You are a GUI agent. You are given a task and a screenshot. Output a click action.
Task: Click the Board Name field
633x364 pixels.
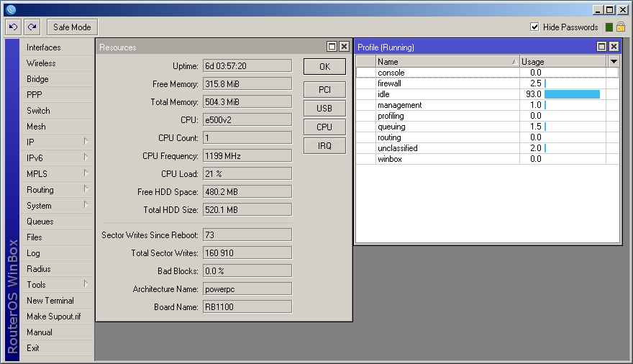coord(247,306)
